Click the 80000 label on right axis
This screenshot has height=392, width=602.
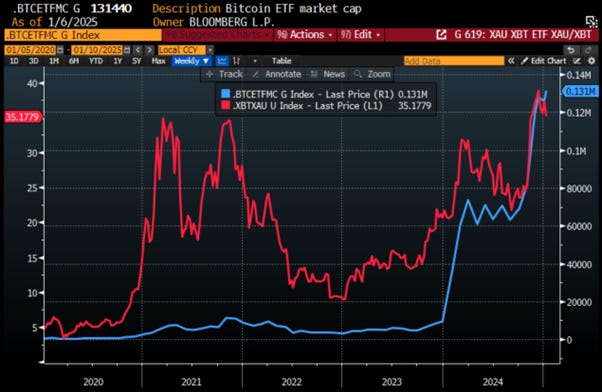point(579,189)
